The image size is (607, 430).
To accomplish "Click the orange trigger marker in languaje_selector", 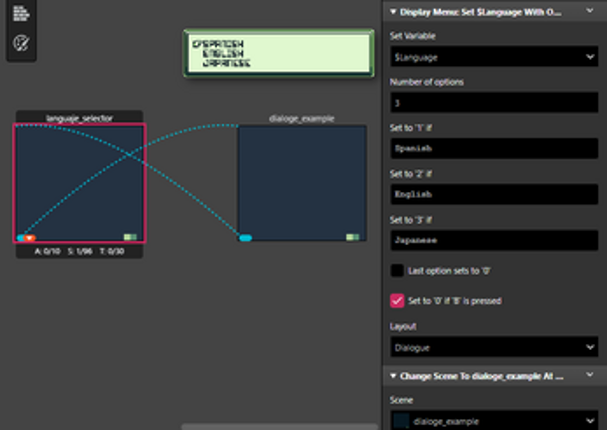I will (29, 238).
